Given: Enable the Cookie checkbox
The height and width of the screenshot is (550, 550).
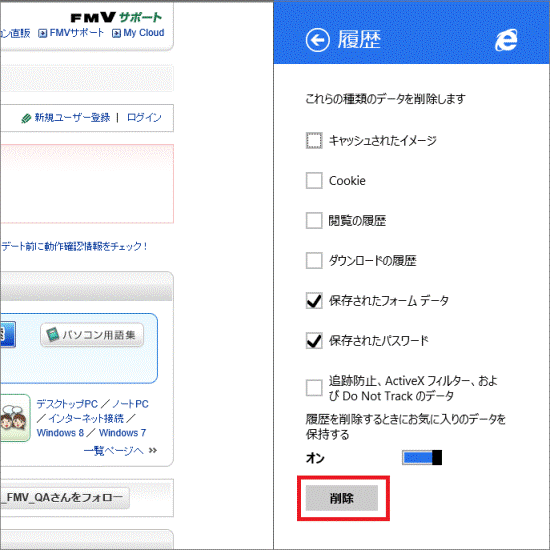Looking at the screenshot, I should pos(314,181).
